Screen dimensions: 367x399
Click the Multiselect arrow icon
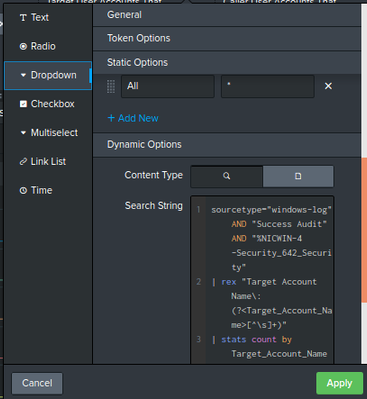click(x=23, y=133)
